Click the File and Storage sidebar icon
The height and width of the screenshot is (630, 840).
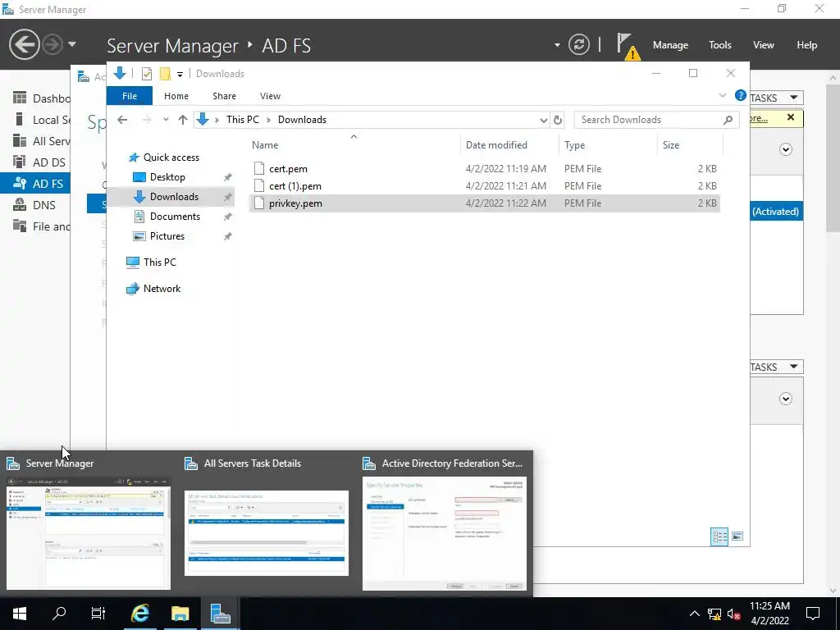click(20, 226)
